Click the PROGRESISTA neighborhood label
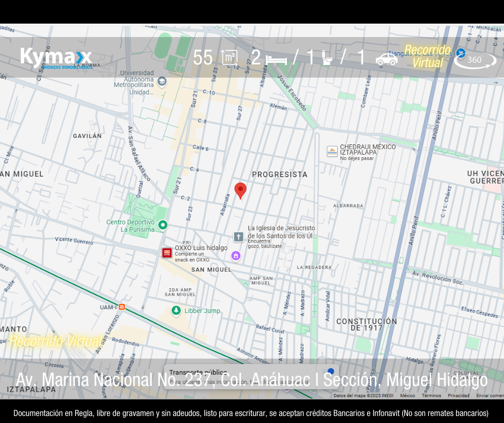The image size is (504, 423). click(280, 174)
